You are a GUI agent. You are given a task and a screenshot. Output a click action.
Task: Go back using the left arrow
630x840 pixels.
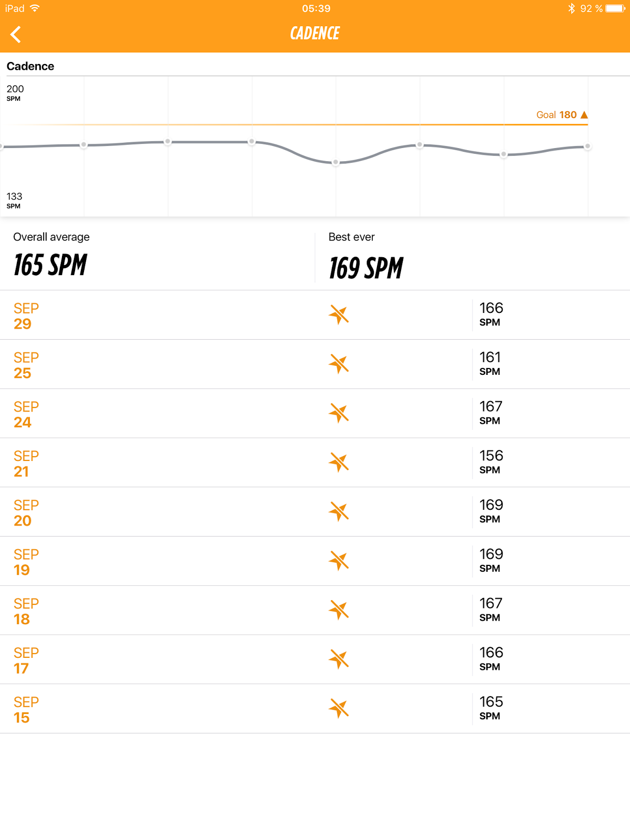[x=16, y=35]
